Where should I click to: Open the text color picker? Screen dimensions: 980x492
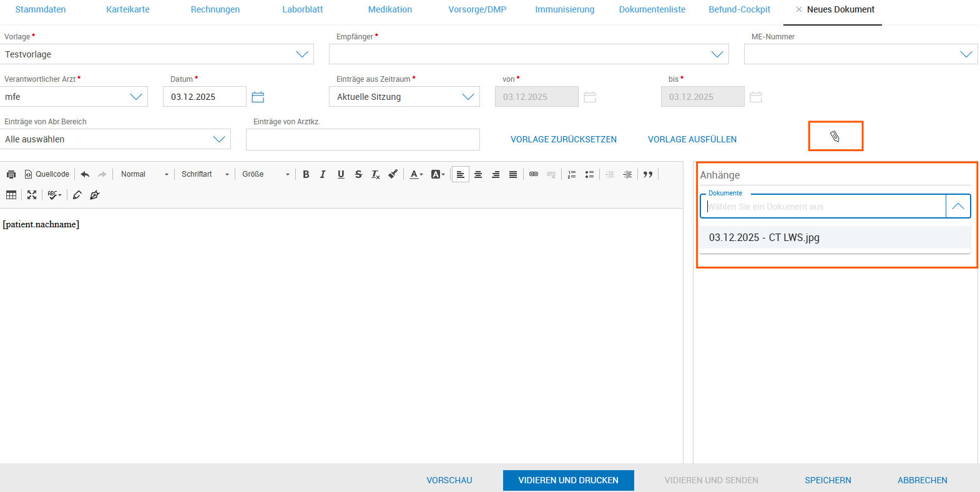416,175
